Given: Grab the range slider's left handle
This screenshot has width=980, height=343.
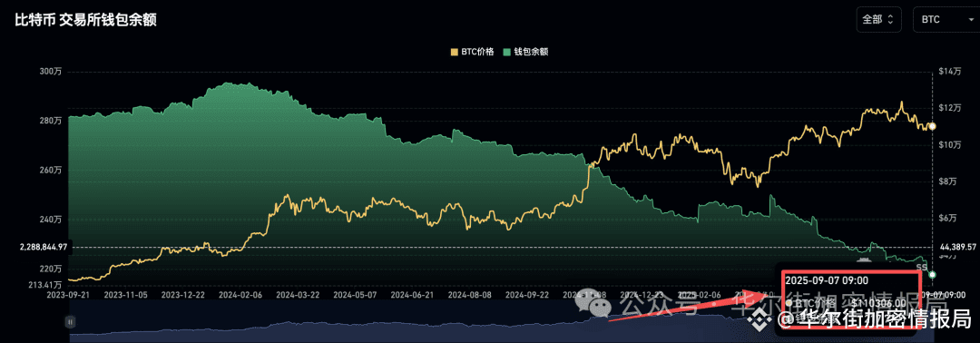Looking at the screenshot, I should pos(70,321).
